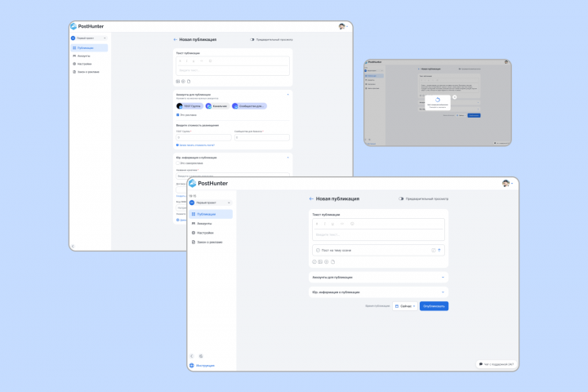Open the project selector dropdown in the top-left window
The image size is (588, 392).
coord(89,38)
